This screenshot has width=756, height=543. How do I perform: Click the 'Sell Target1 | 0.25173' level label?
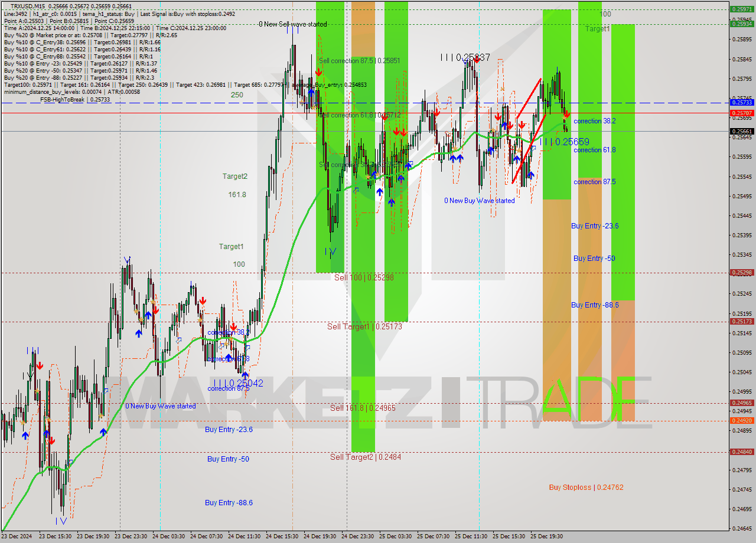[x=364, y=326]
